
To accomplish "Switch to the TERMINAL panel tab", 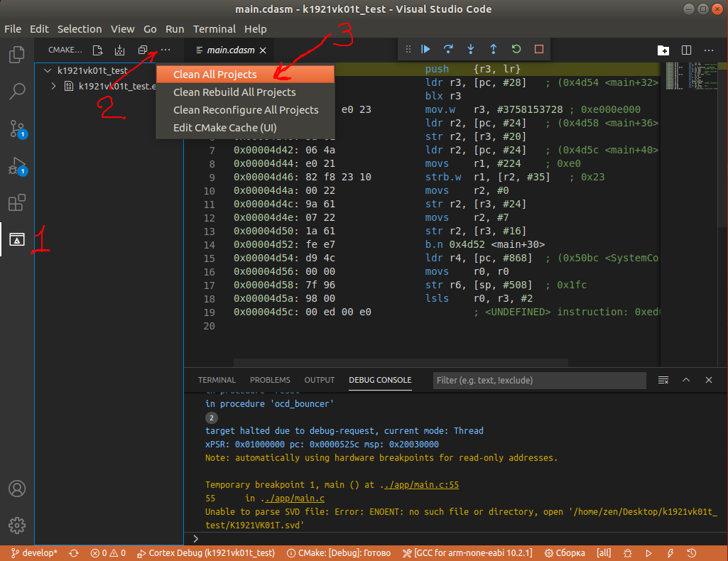I will point(217,380).
